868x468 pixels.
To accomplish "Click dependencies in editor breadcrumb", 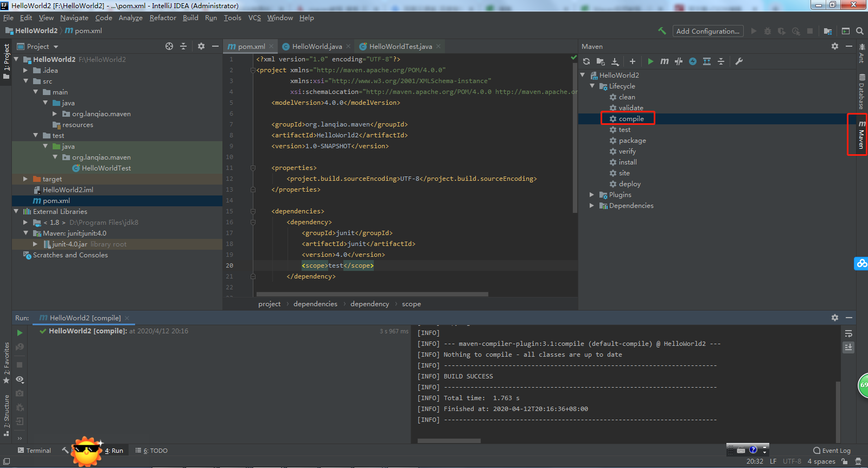I will [x=315, y=304].
